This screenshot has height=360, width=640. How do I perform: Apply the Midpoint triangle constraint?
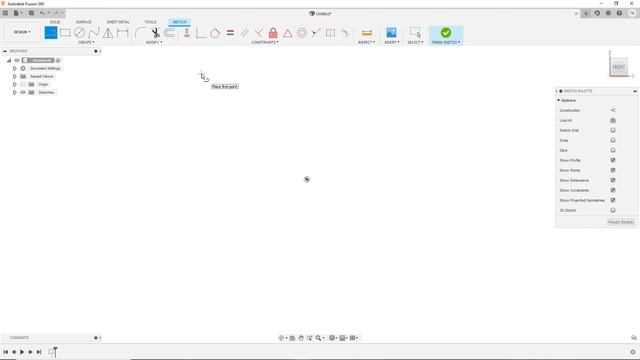click(x=287, y=33)
